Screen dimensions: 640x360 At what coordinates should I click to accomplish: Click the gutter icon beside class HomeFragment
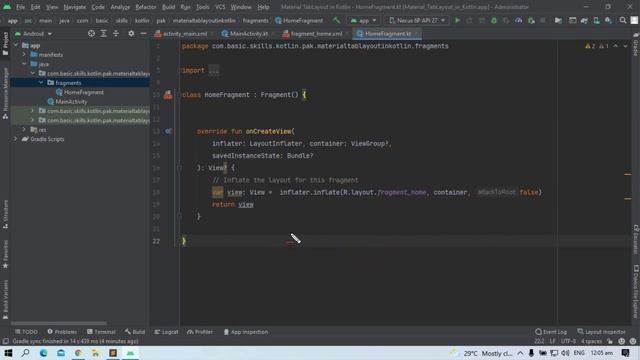click(x=168, y=95)
